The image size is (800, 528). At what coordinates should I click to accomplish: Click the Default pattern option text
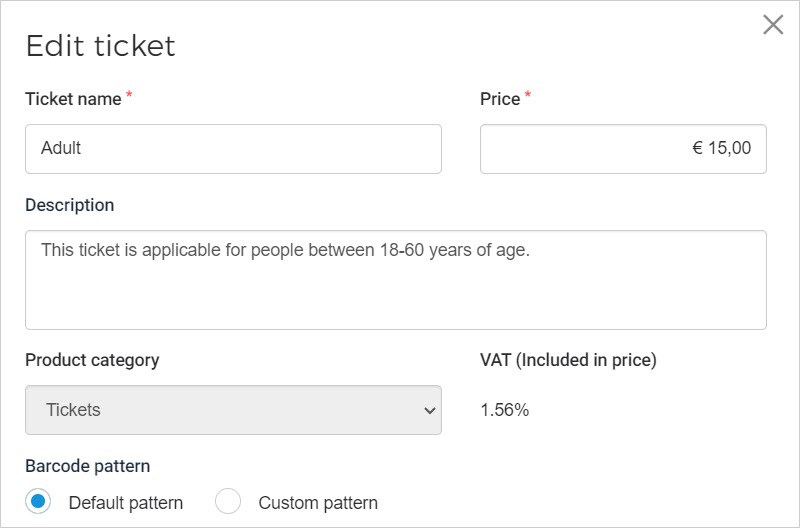pos(126,502)
